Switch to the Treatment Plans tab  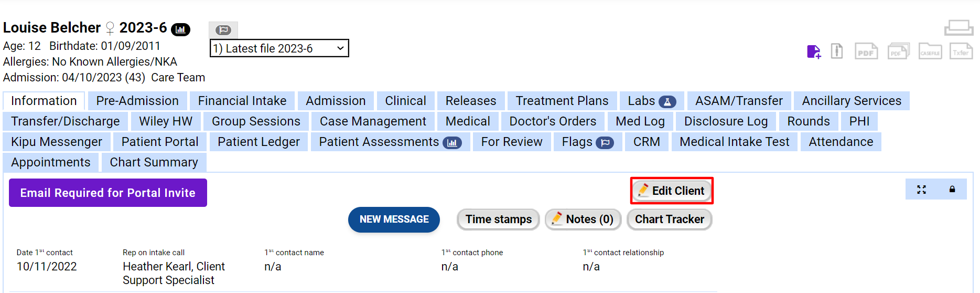click(x=562, y=101)
